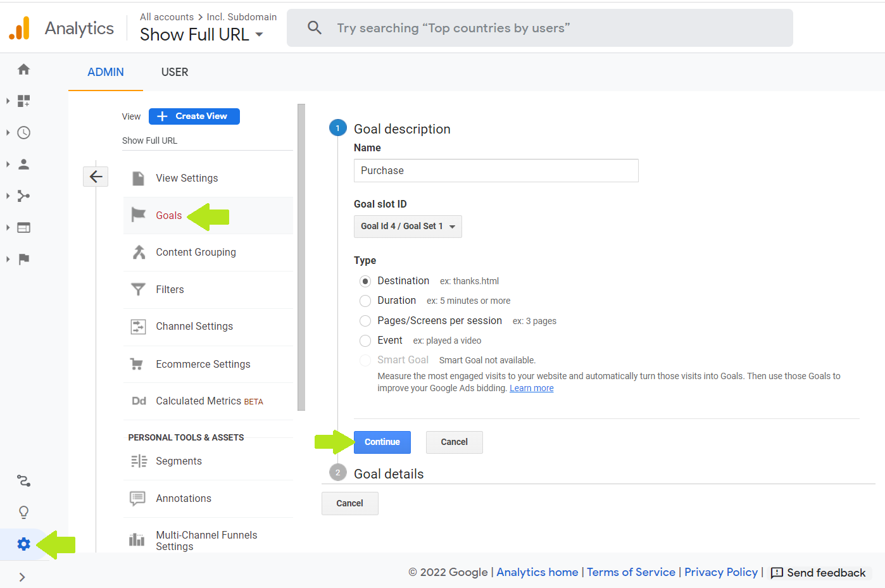Click the back arrow button in View column
Screen dimensions: 885x588
[96, 177]
